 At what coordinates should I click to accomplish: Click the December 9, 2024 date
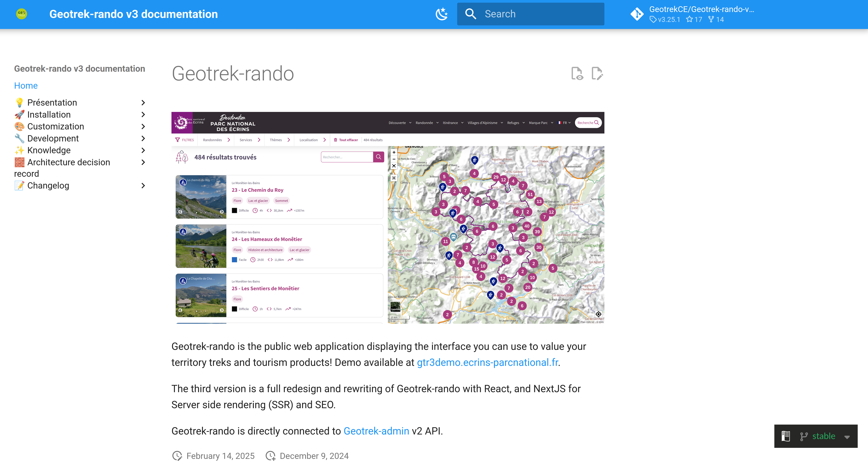point(314,456)
